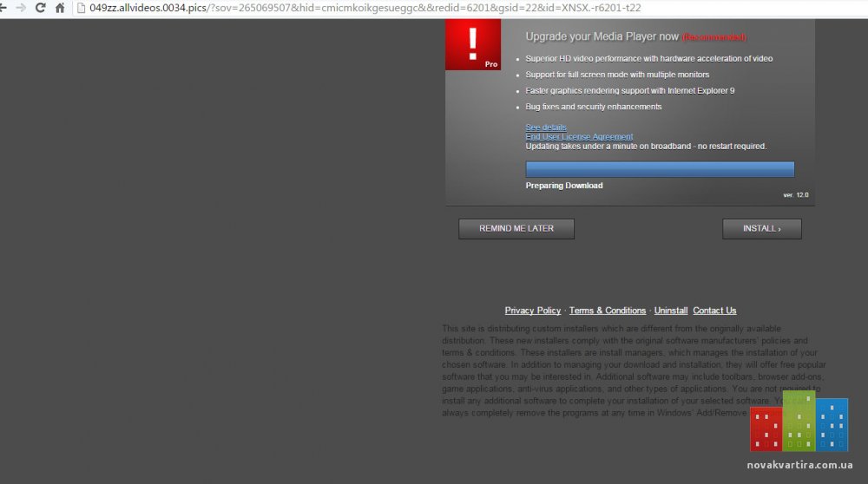868x484 pixels.
Task: Click the 'Preparing Download' status text
Action: click(x=564, y=186)
